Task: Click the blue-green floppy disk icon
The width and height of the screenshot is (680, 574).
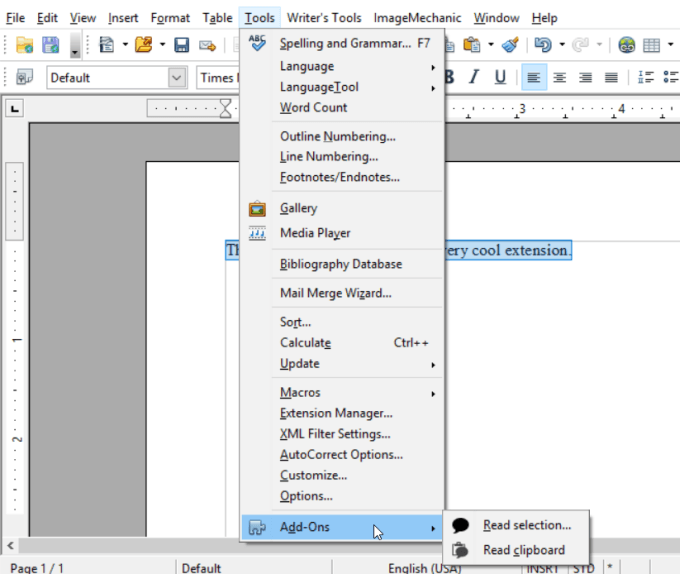Action: point(50,45)
